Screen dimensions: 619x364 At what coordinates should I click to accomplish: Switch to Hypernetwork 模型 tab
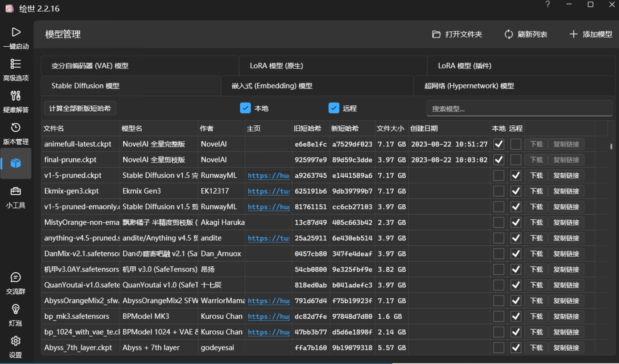(514, 86)
